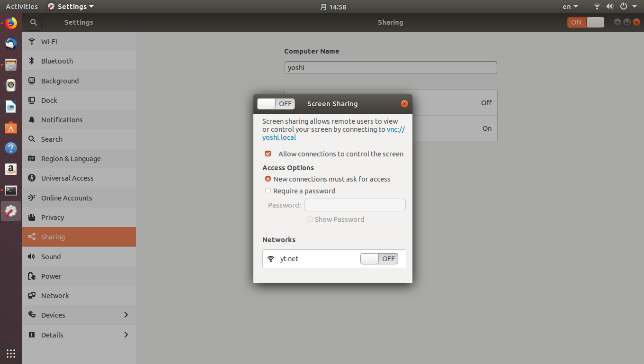Click the power icon in top bar
This screenshot has height=364, width=644.
(624, 7)
